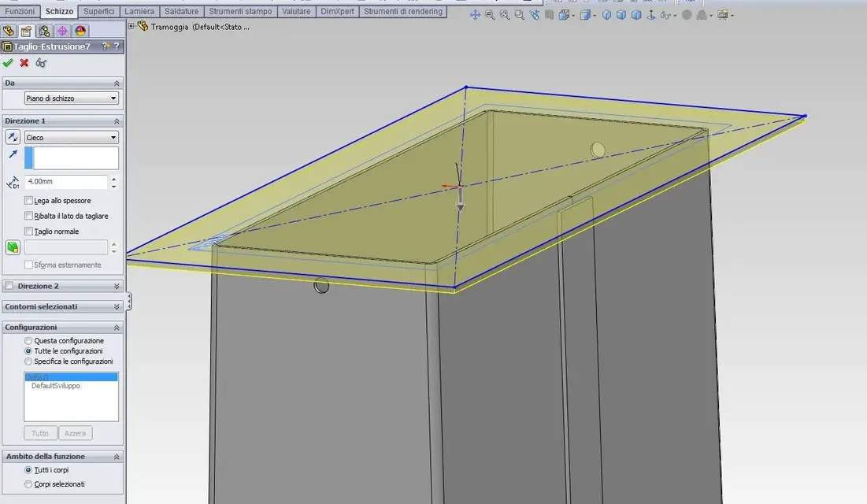867x504 pixels.
Task: Open the Strumenti stampo tab
Action: point(240,11)
